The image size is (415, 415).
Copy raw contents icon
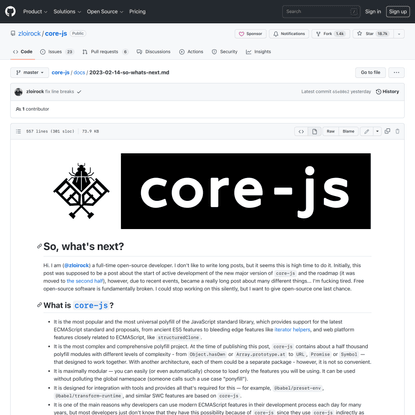point(387,131)
